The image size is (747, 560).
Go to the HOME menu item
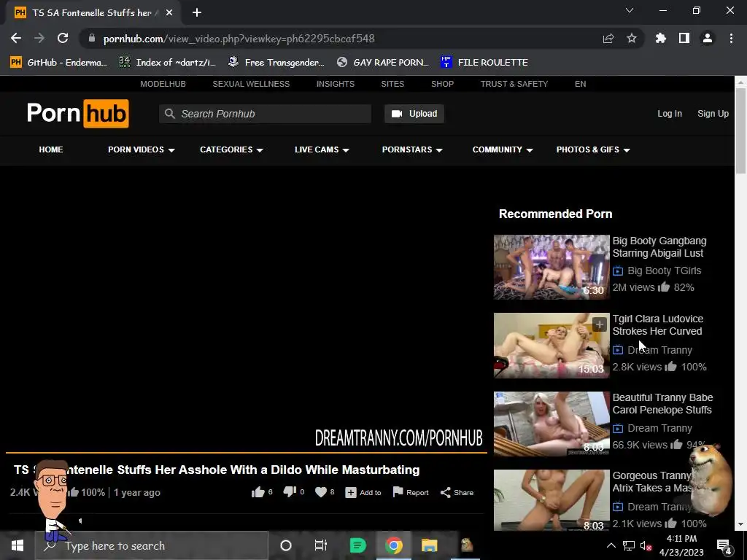[51, 149]
